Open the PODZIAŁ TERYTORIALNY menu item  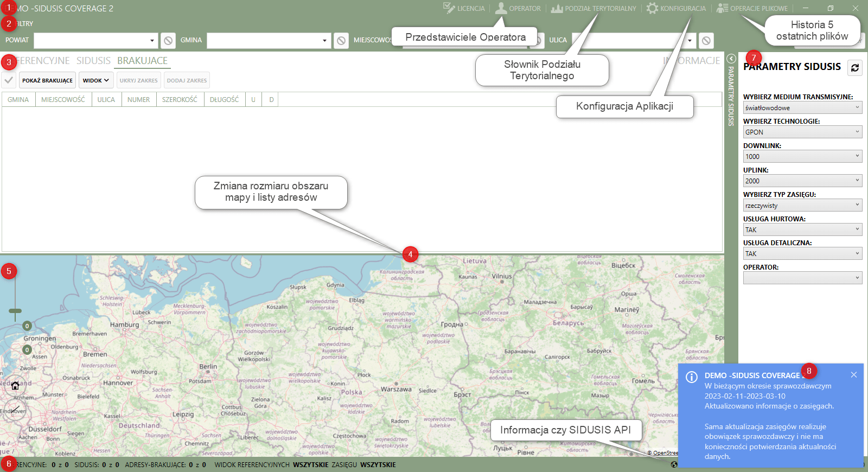point(593,8)
